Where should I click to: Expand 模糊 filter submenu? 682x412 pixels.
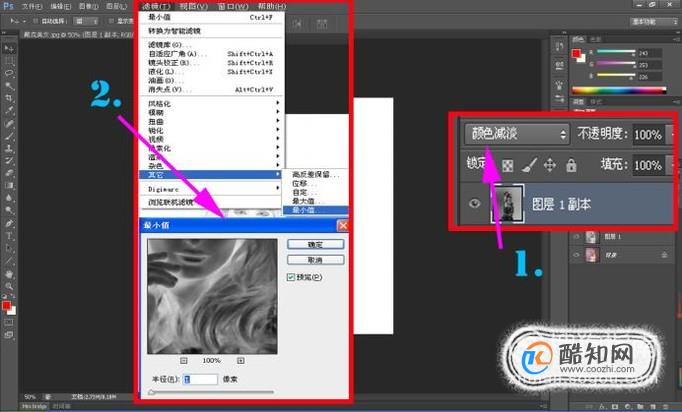212,112
